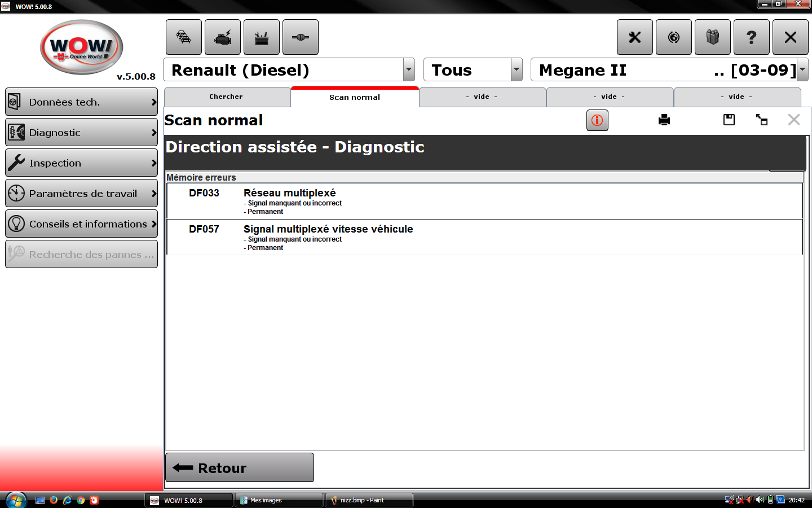Select the second vide tab

click(610, 97)
